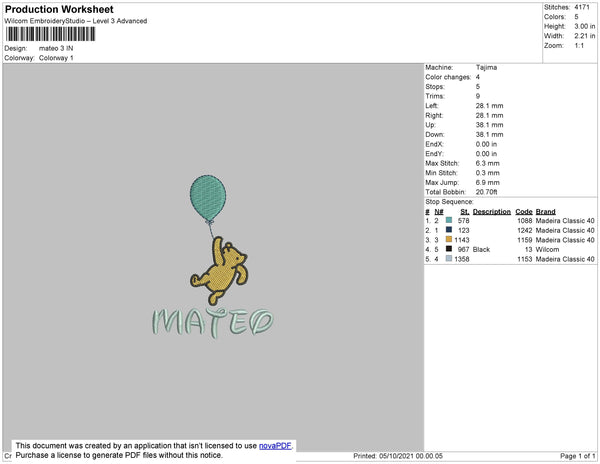This screenshot has height=464, width=600.
Task: Select the Height value 3.00 in
Action: (x=585, y=26)
